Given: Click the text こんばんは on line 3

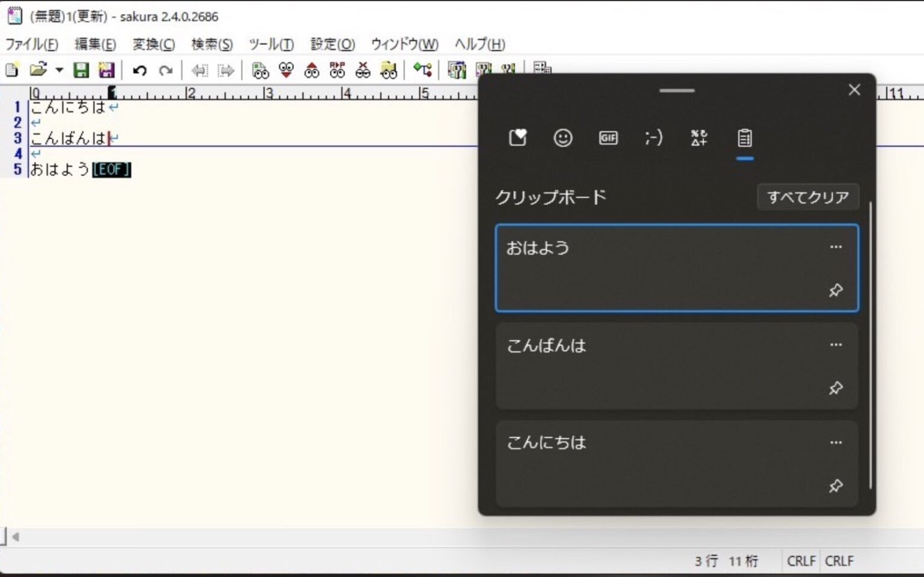Looking at the screenshot, I should pyautogui.click(x=68, y=138).
